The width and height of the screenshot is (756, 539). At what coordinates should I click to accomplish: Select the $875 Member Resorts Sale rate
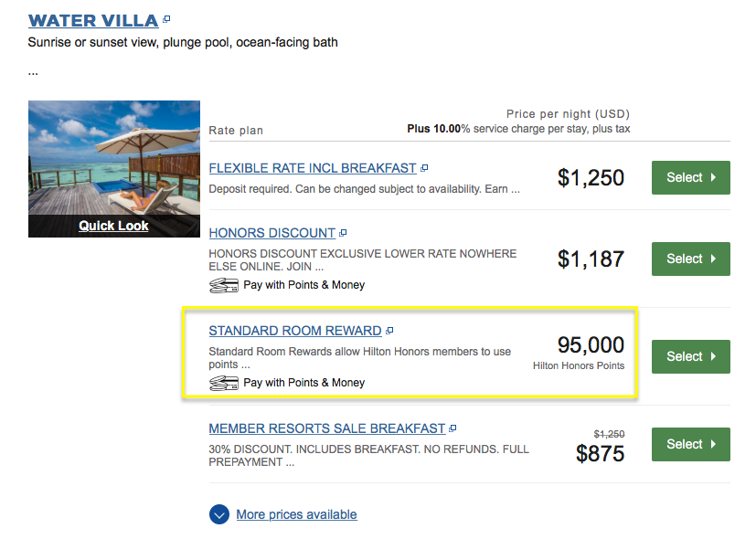(x=690, y=445)
